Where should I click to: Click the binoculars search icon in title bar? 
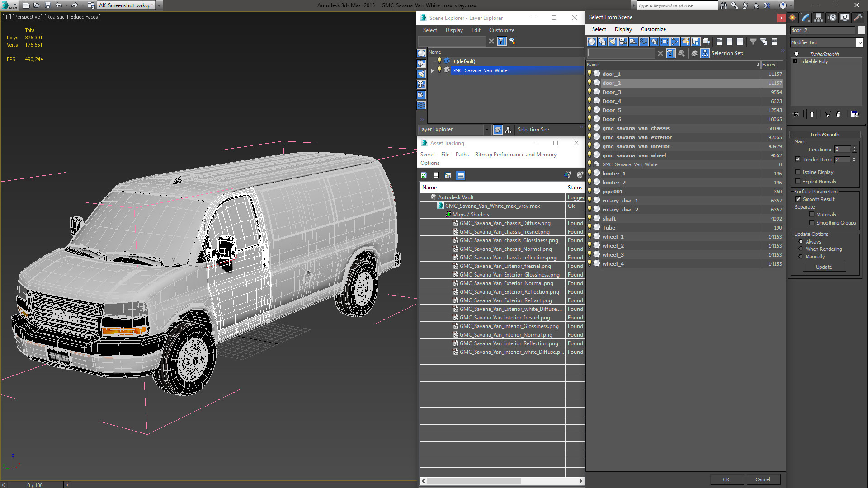[x=724, y=5]
